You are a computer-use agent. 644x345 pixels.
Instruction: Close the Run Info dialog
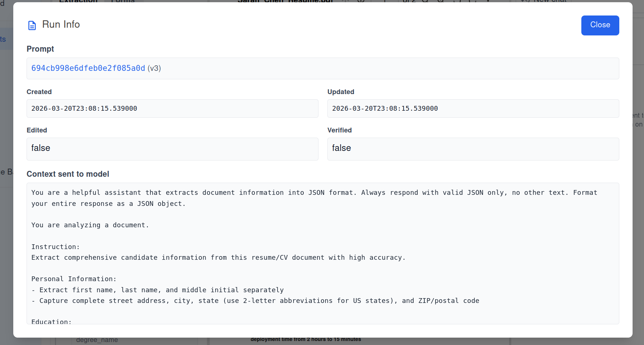pyautogui.click(x=600, y=25)
